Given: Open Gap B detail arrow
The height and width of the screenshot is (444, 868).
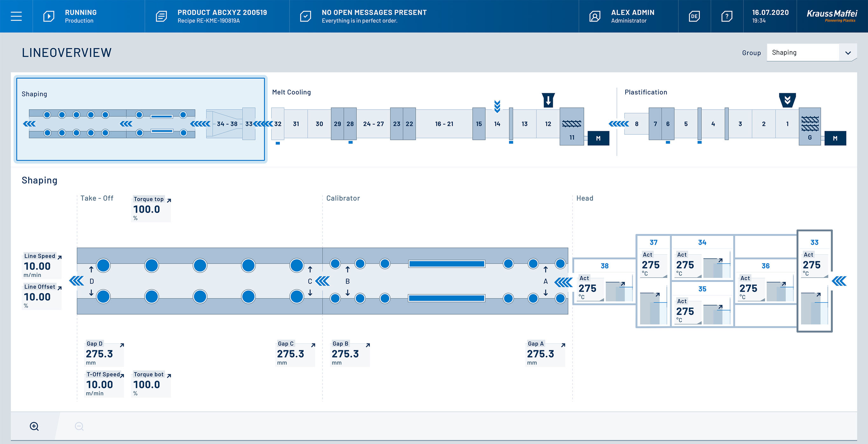Looking at the screenshot, I should point(368,345).
